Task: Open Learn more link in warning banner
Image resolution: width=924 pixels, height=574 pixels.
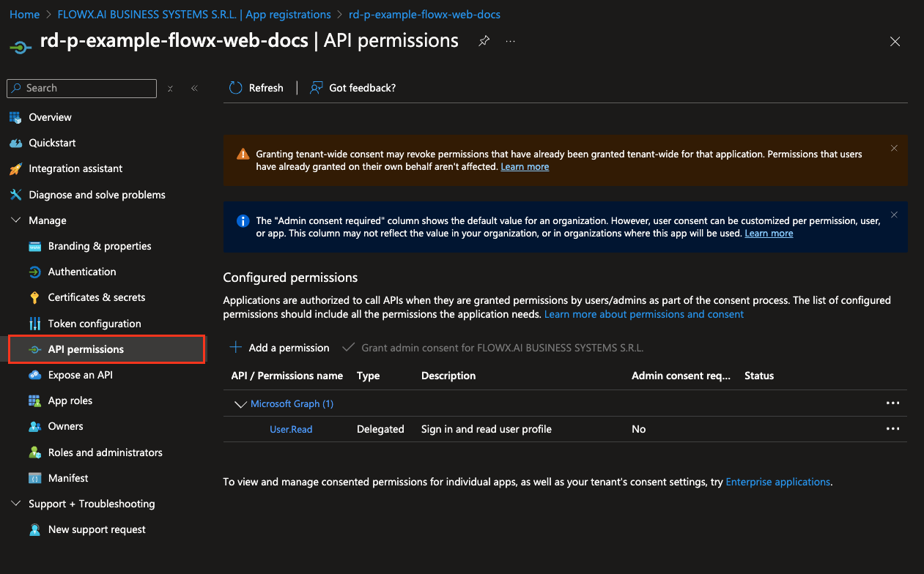Action: click(525, 167)
